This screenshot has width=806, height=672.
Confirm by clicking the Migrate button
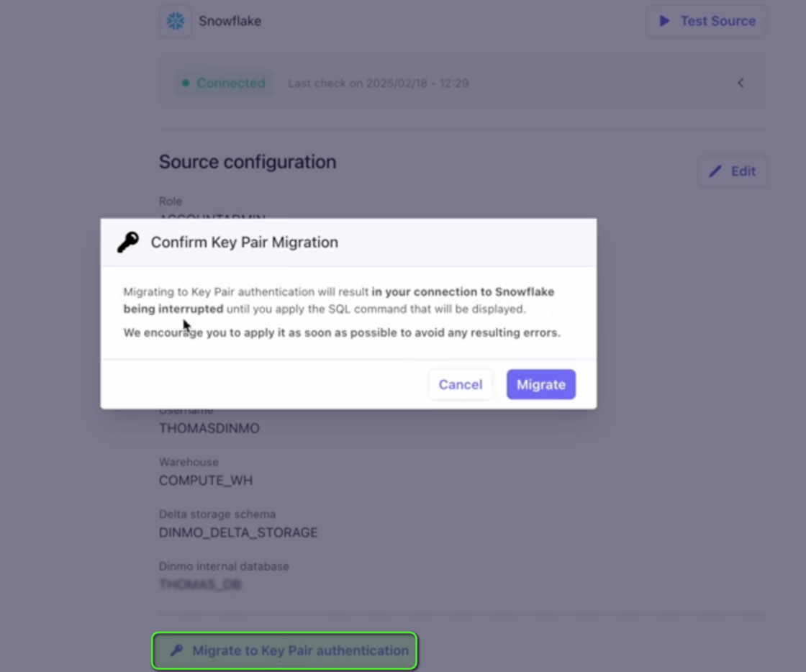(x=540, y=384)
